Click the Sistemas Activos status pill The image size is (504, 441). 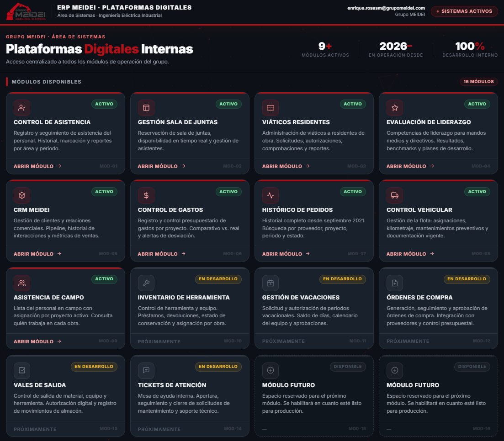(x=464, y=11)
